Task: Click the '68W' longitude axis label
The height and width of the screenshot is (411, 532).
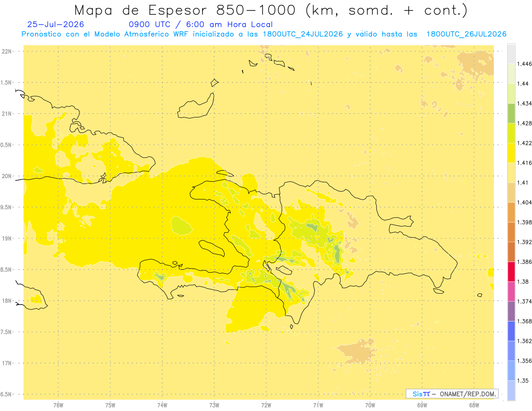Action: pyautogui.click(x=474, y=405)
